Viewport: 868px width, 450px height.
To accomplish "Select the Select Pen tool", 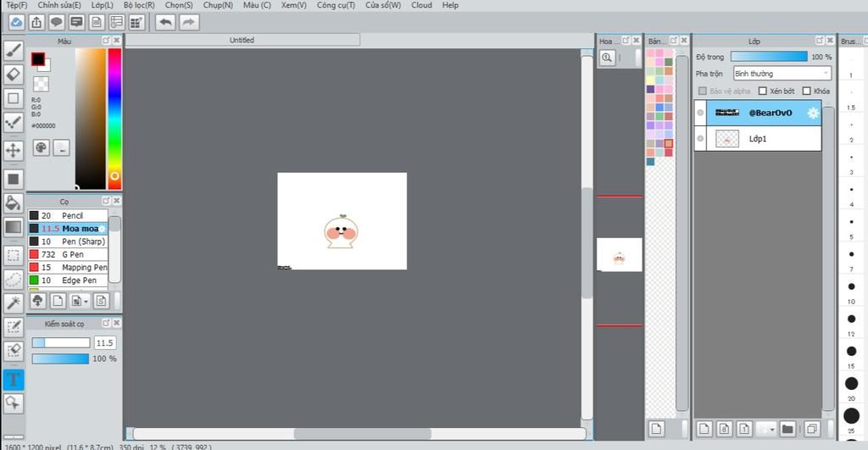I will (14, 326).
